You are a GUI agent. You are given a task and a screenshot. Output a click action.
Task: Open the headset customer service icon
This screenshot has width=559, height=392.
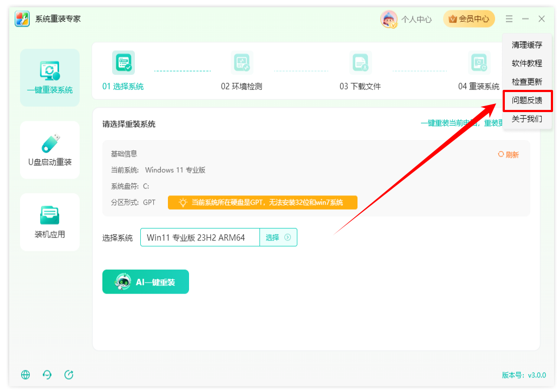[x=47, y=375]
